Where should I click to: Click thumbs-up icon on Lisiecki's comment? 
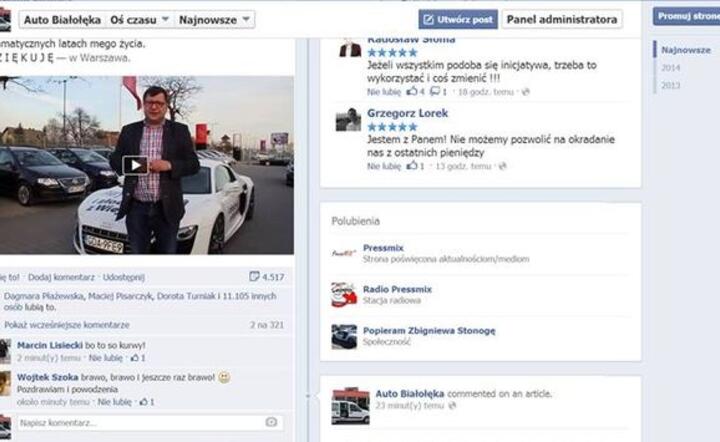pos(135,358)
